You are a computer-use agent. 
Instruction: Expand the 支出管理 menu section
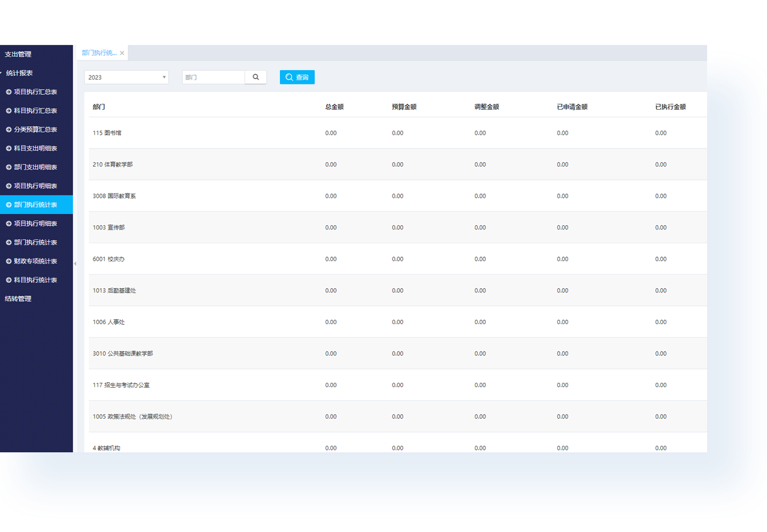click(18, 55)
